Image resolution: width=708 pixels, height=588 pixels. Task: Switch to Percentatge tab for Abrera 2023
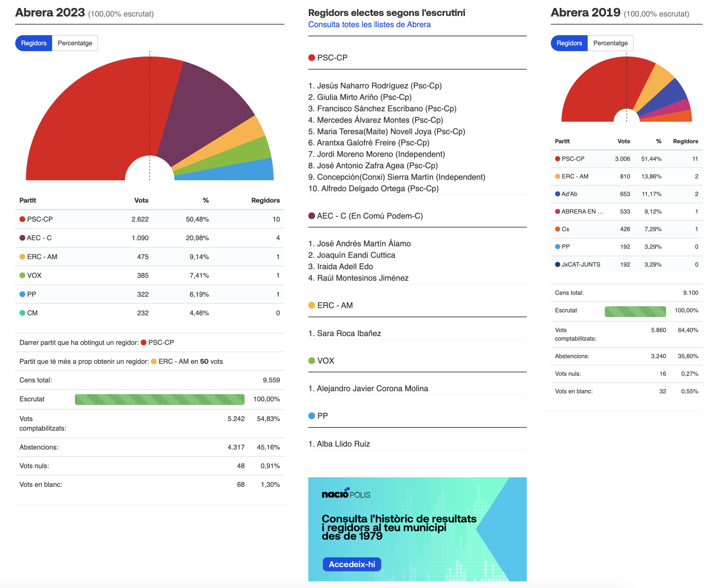pyautogui.click(x=75, y=43)
